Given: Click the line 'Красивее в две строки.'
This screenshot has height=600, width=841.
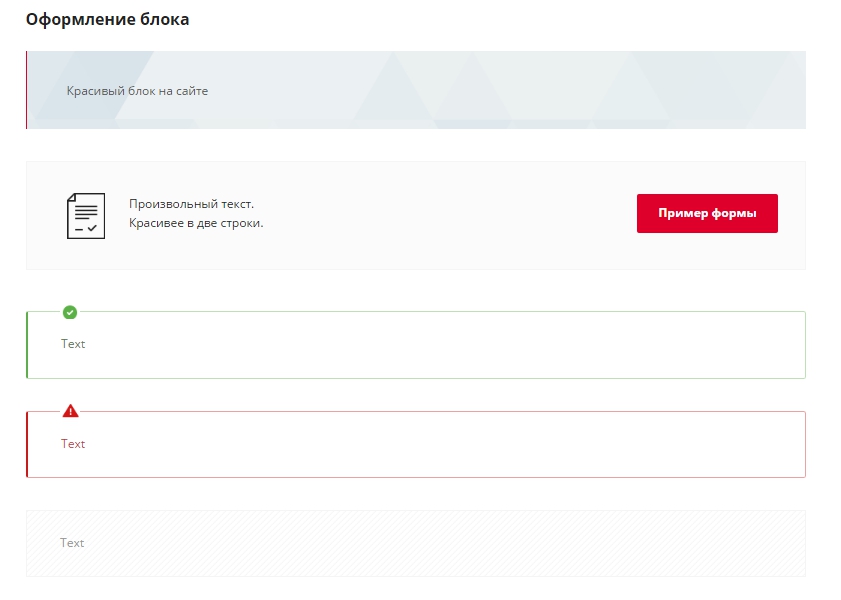Looking at the screenshot, I should click(x=196, y=223).
